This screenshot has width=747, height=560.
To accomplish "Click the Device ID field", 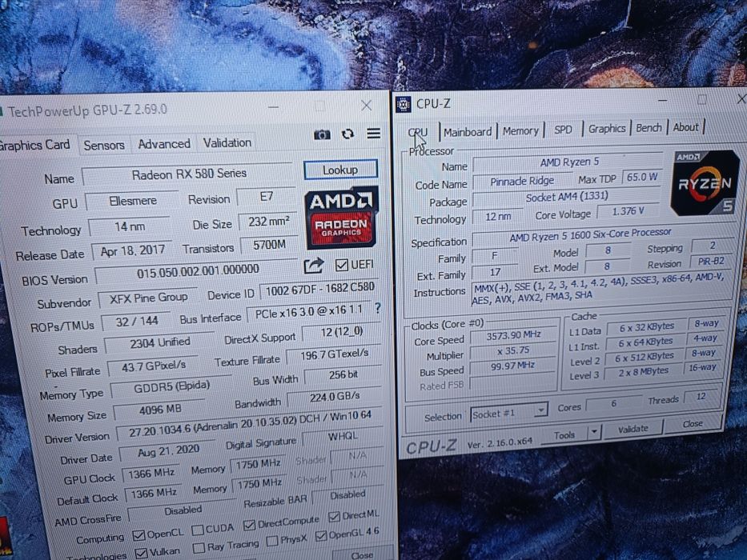I will click(x=319, y=289).
